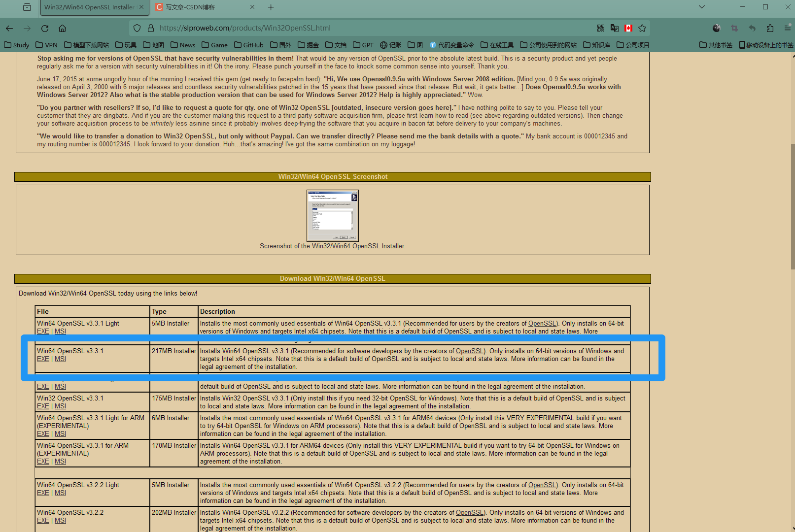Open the Screenshot of the Win32/Win64 OpenSSL Installer link
795x532 pixels.
tap(333, 246)
